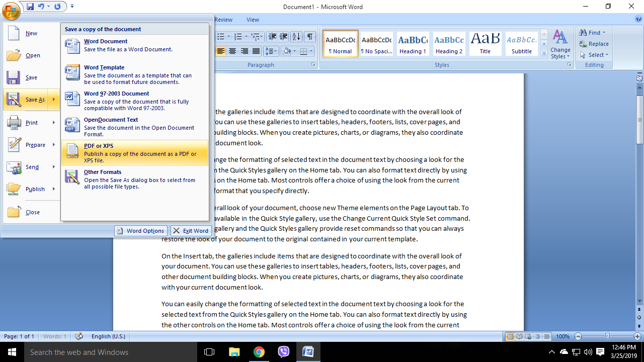Open the Paragraph dialog launcher

click(313, 65)
